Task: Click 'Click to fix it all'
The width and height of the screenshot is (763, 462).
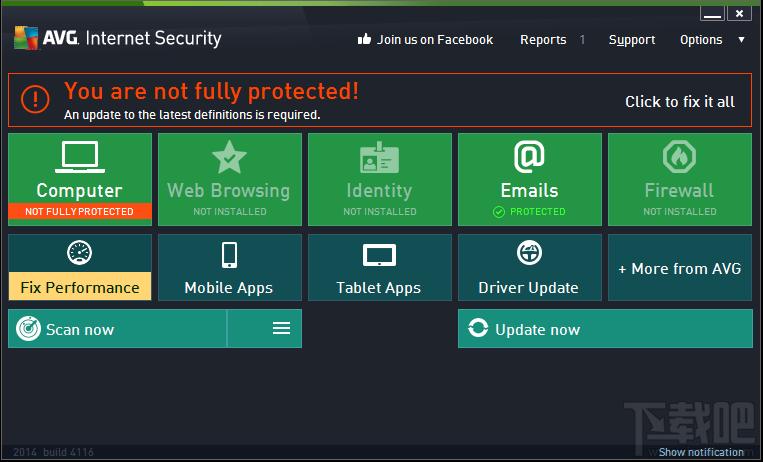Action: click(679, 101)
